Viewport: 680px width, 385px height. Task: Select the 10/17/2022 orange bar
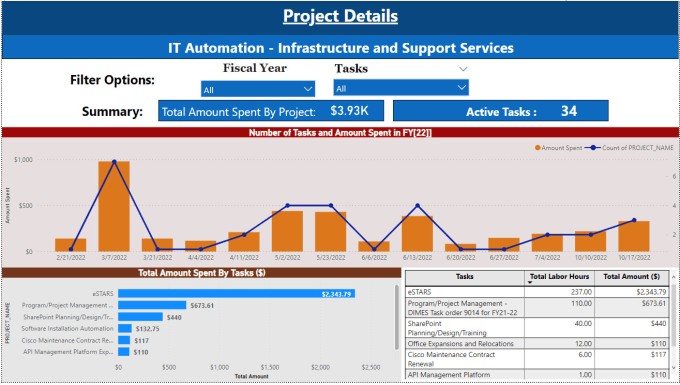tap(634, 236)
